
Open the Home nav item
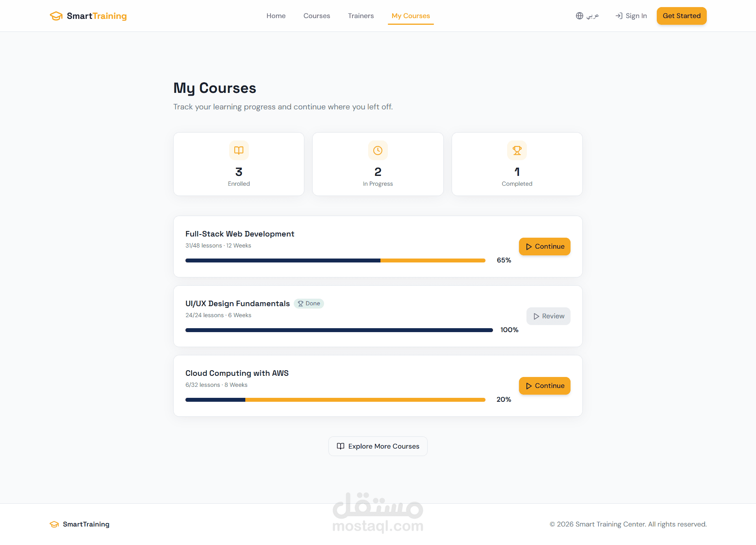point(276,16)
